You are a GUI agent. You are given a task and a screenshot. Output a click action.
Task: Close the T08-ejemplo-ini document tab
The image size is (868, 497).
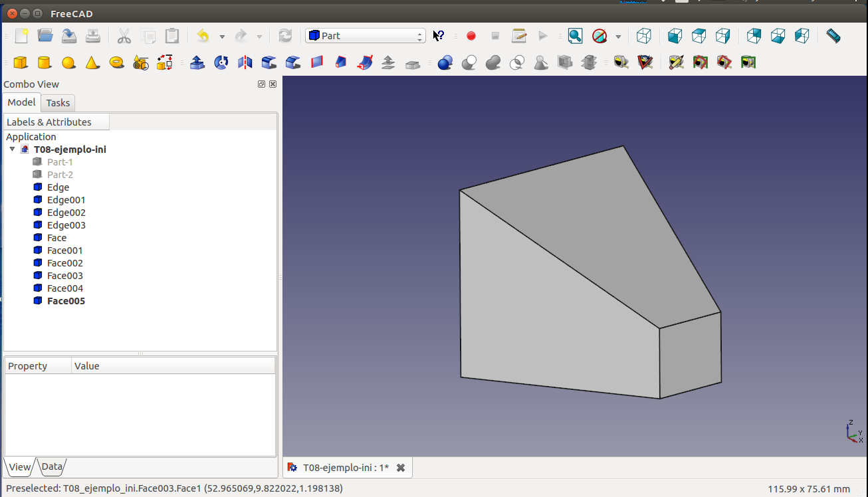[401, 468]
